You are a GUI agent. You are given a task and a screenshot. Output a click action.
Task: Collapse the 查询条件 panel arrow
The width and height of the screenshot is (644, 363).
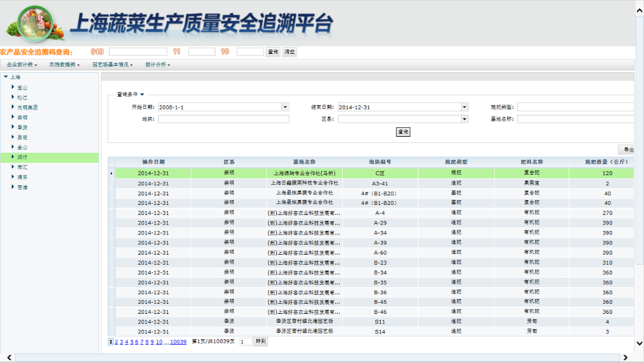tap(142, 94)
